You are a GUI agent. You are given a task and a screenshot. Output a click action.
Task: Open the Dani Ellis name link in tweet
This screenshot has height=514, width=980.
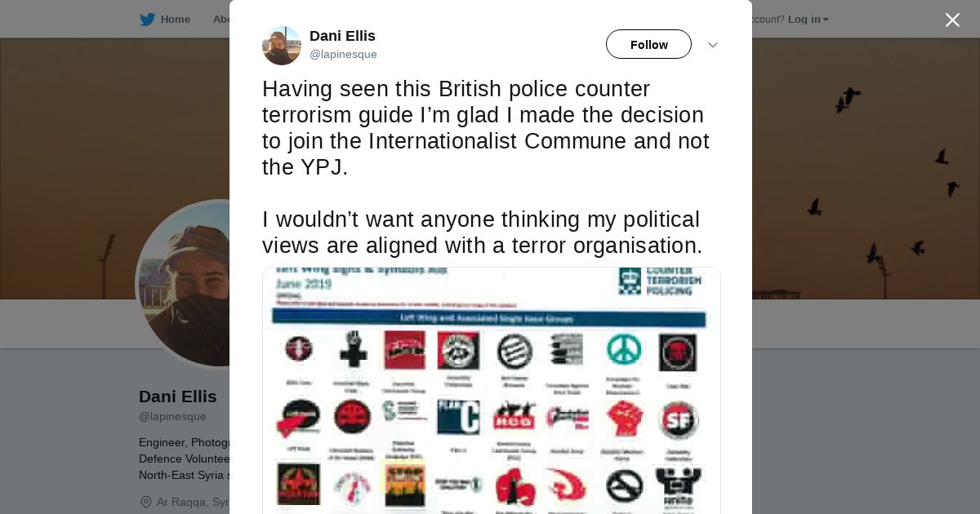tap(342, 36)
